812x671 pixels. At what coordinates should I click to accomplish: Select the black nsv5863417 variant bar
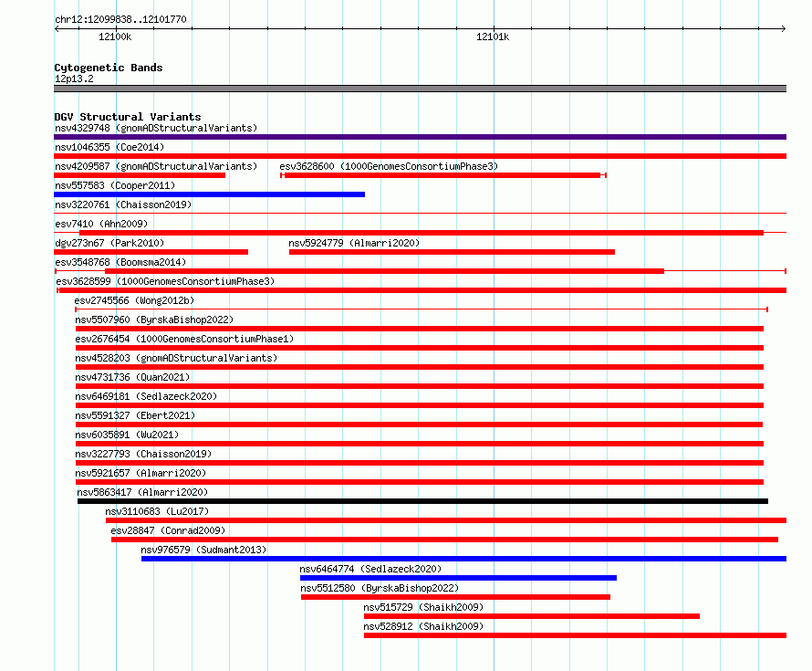422,501
